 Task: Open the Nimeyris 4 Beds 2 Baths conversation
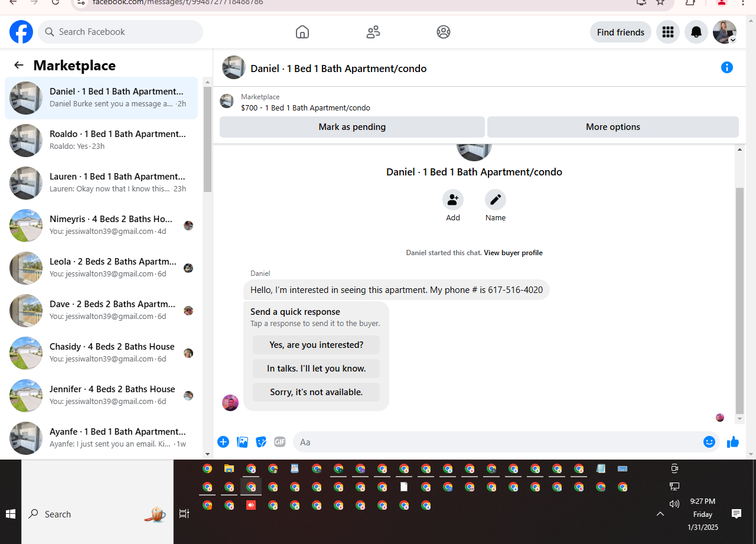pyautogui.click(x=101, y=226)
